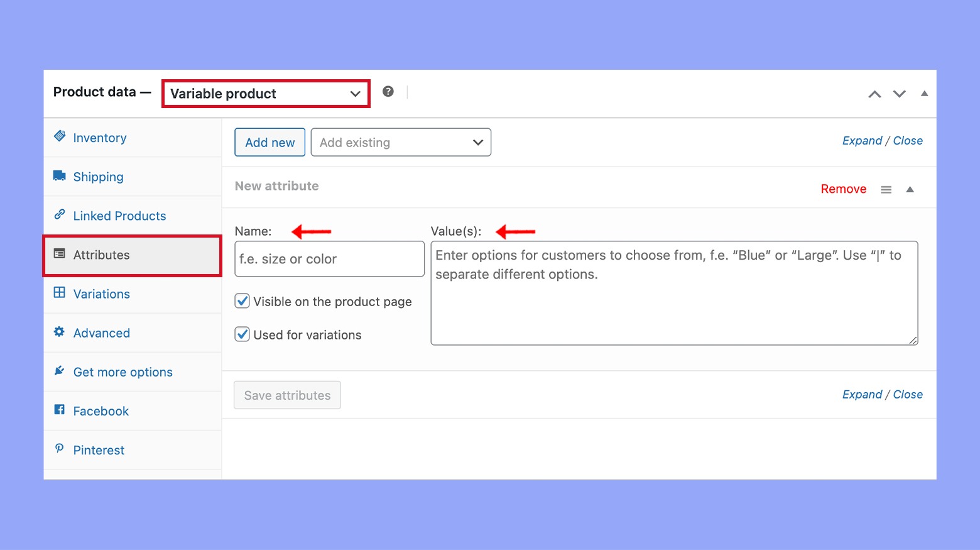Toggle Used for variations checkbox
Image resolution: width=980 pixels, height=550 pixels.
coord(242,334)
